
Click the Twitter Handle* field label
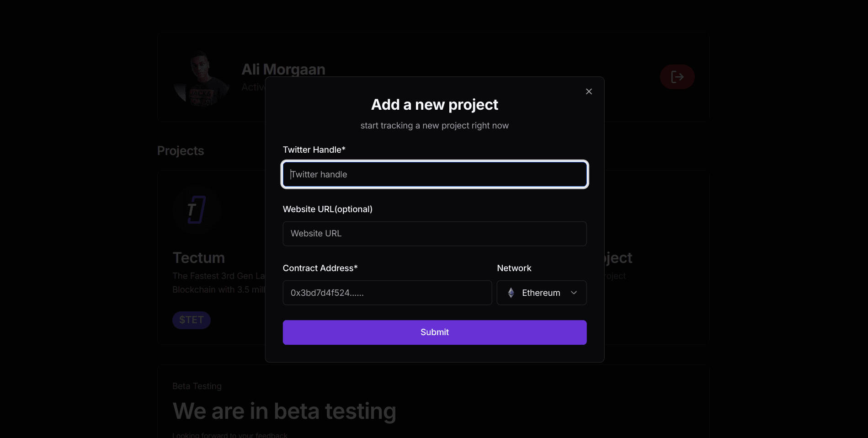(314, 150)
